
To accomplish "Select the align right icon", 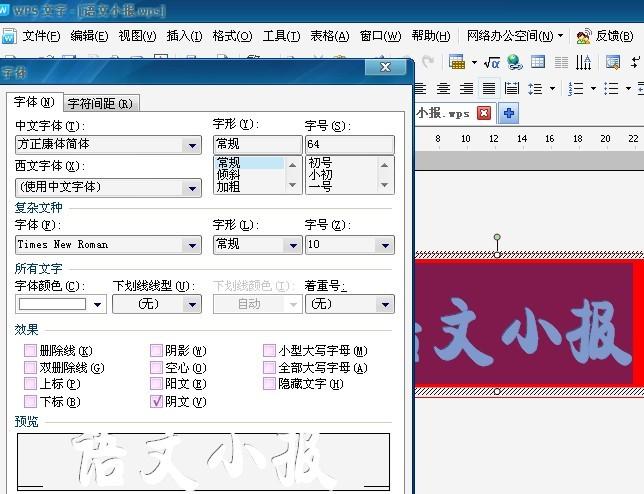I will click(467, 89).
